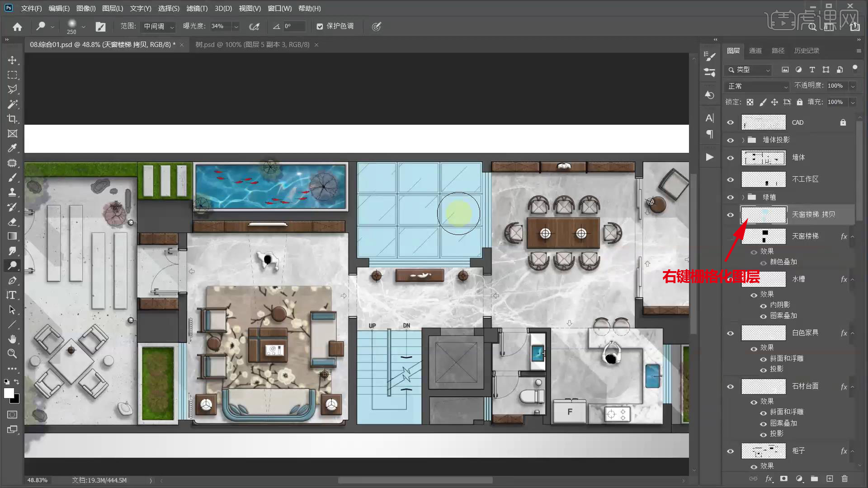Expand the 墙体投影 layer group
868x488 pixels.
coord(743,140)
